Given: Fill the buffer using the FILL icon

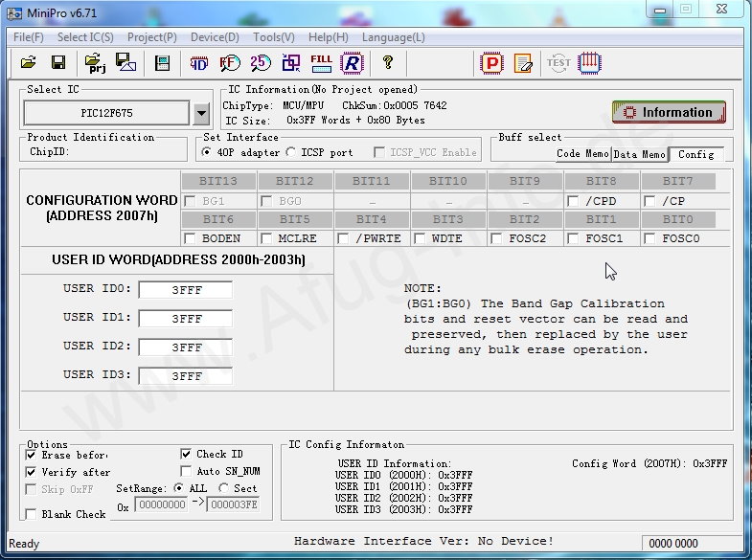Looking at the screenshot, I should point(321,63).
